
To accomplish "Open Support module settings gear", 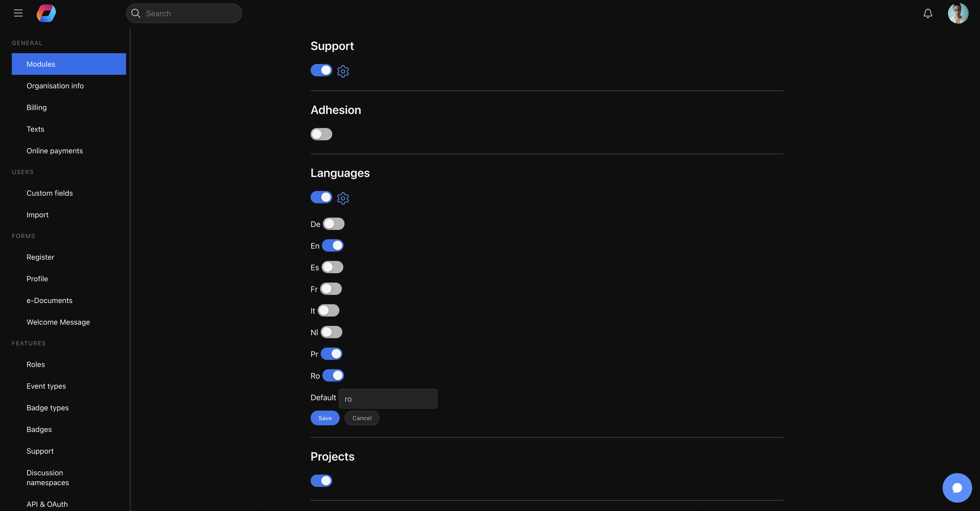I will [343, 71].
